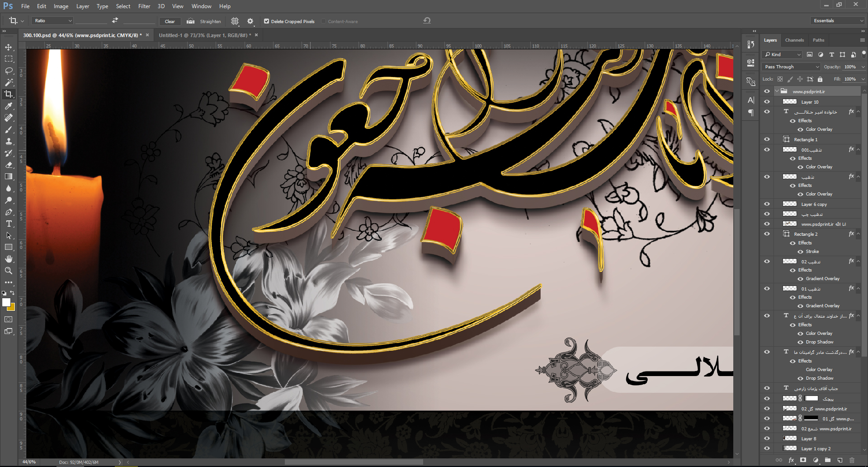Viewport: 868px width, 467px height.
Task: Open the Filter menu
Action: (x=144, y=6)
